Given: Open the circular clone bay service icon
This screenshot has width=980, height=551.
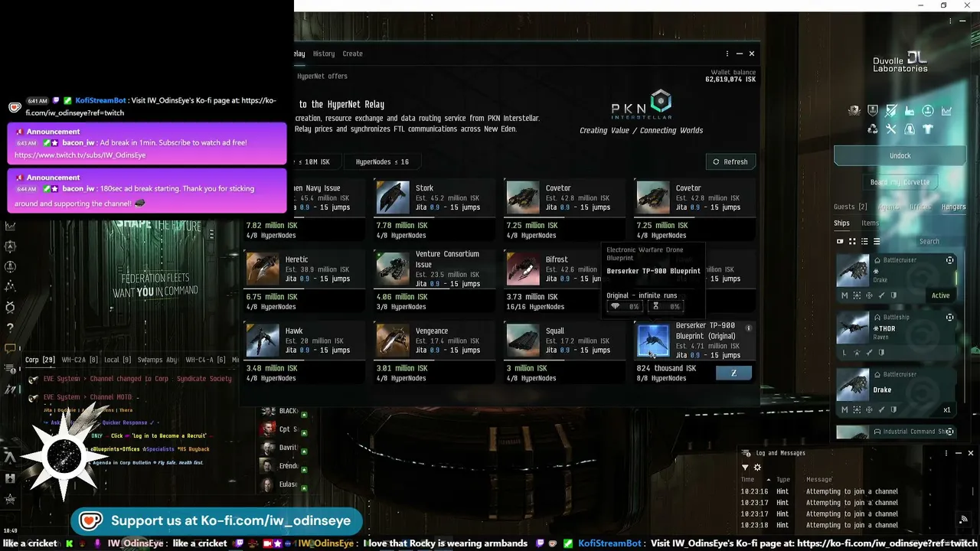Looking at the screenshot, I should click(x=928, y=111).
